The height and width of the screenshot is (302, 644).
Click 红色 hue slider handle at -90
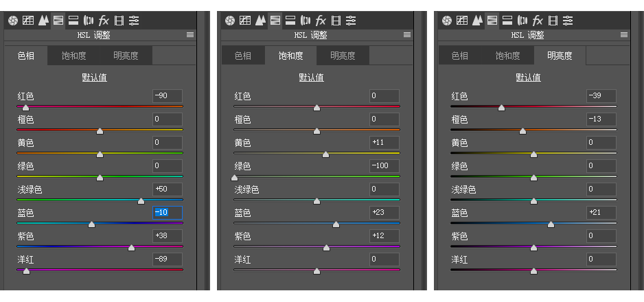(25, 108)
